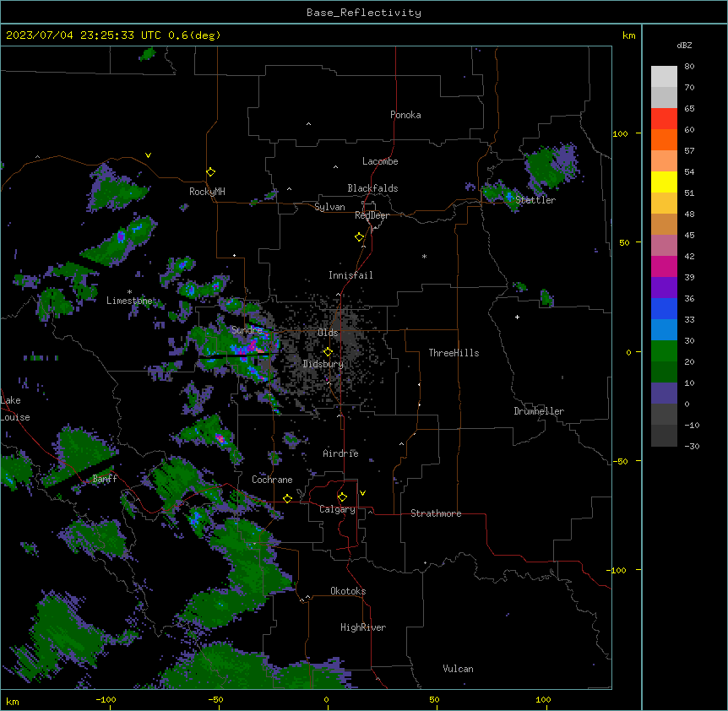Image resolution: width=728 pixels, height=711 pixels.
Task: Click the 80 value on dBZ legend
Action: [x=689, y=67]
